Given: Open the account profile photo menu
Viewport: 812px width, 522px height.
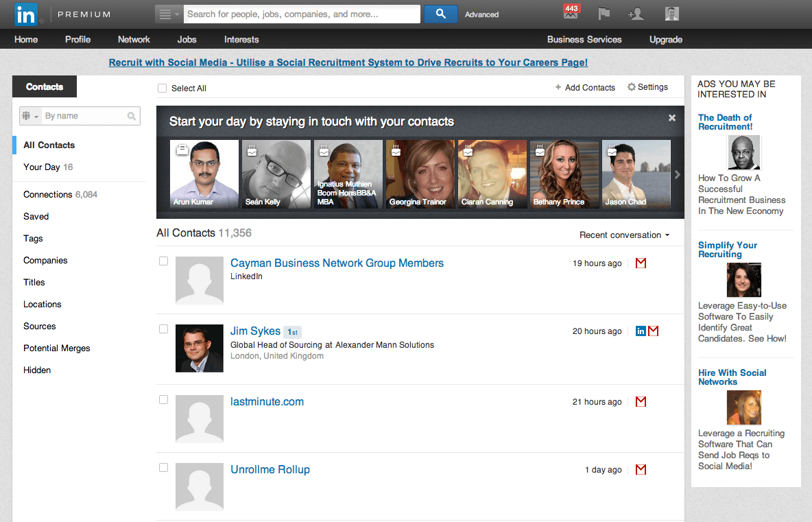Looking at the screenshot, I should point(671,14).
